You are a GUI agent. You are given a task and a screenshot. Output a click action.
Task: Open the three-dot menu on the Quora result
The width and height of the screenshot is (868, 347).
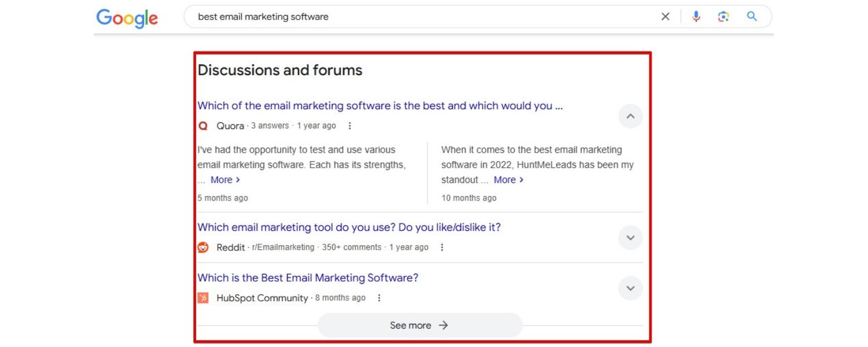pyautogui.click(x=350, y=125)
